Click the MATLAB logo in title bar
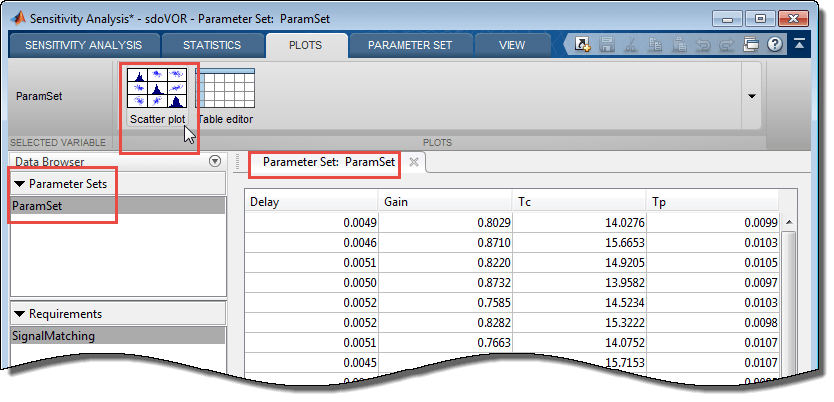 [19, 18]
